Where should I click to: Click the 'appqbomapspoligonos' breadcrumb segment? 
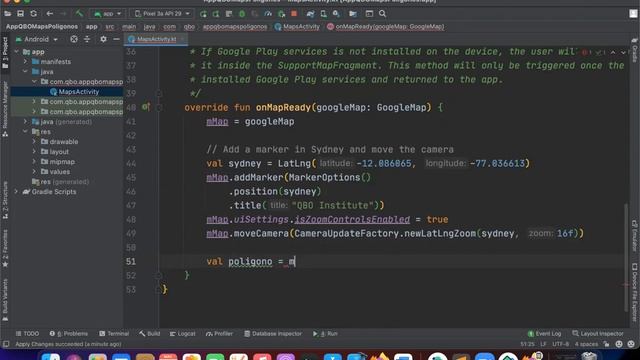coord(235,27)
